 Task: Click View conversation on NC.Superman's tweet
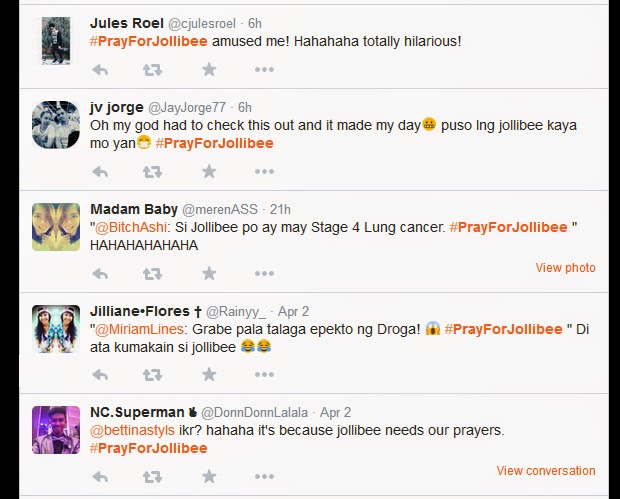(x=546, y=471)
